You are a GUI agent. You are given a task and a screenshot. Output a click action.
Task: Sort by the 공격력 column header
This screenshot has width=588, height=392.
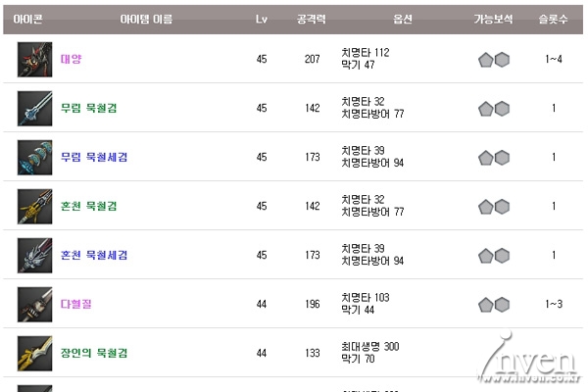click(312, 19)
